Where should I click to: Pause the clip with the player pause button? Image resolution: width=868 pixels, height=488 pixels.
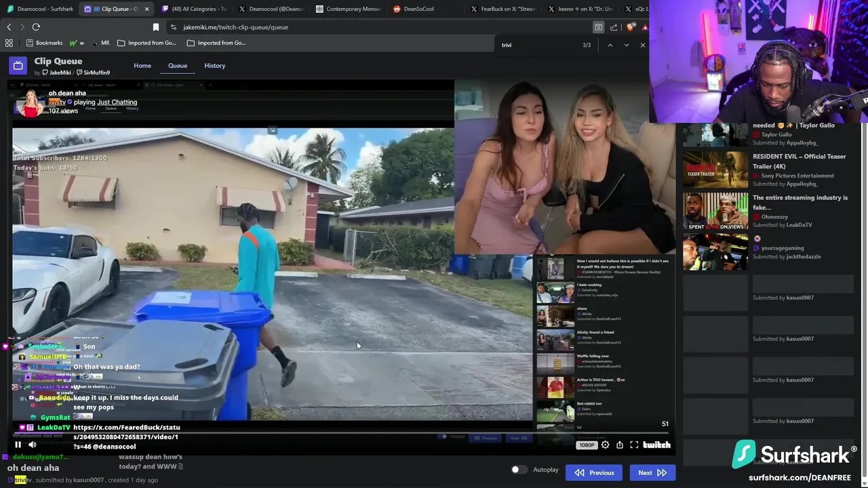point(18,445)
